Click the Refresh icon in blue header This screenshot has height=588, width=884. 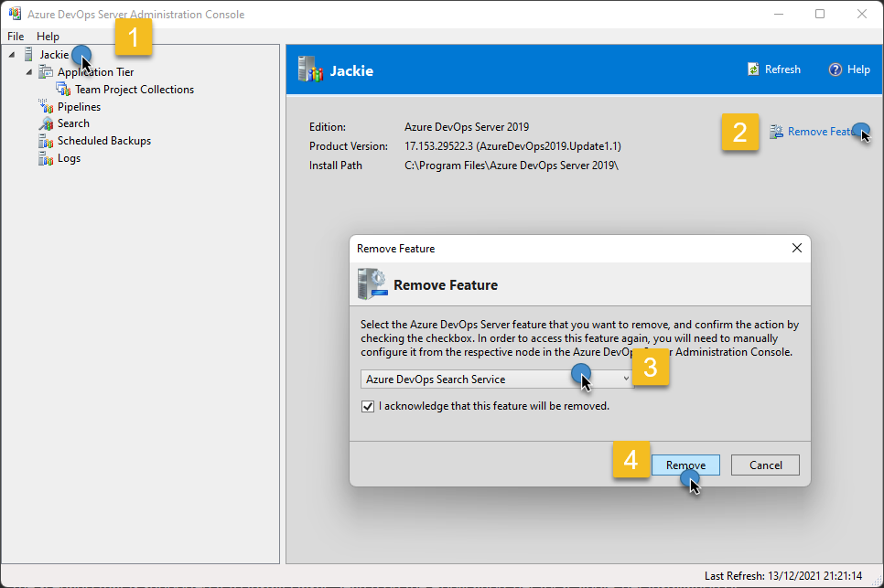point(753,69)
